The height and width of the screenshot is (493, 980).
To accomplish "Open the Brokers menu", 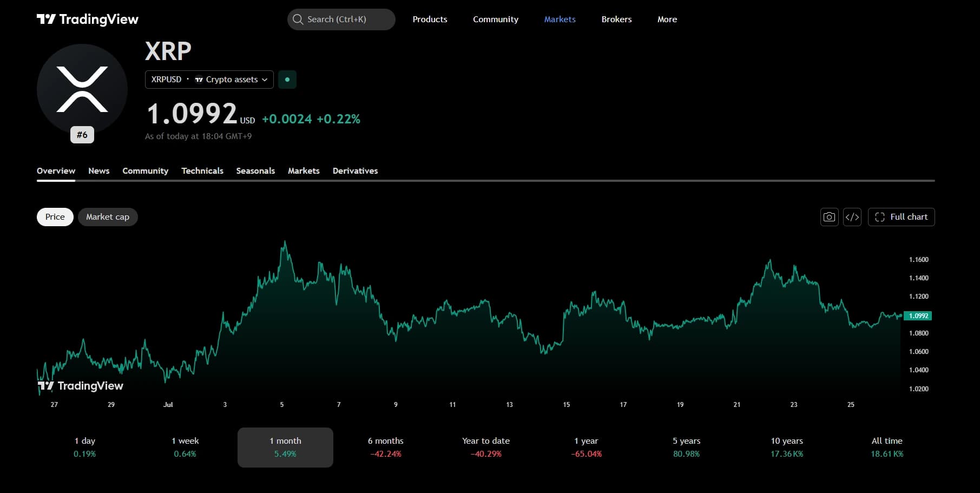I will pyautogui.click(x=617, y=19).
